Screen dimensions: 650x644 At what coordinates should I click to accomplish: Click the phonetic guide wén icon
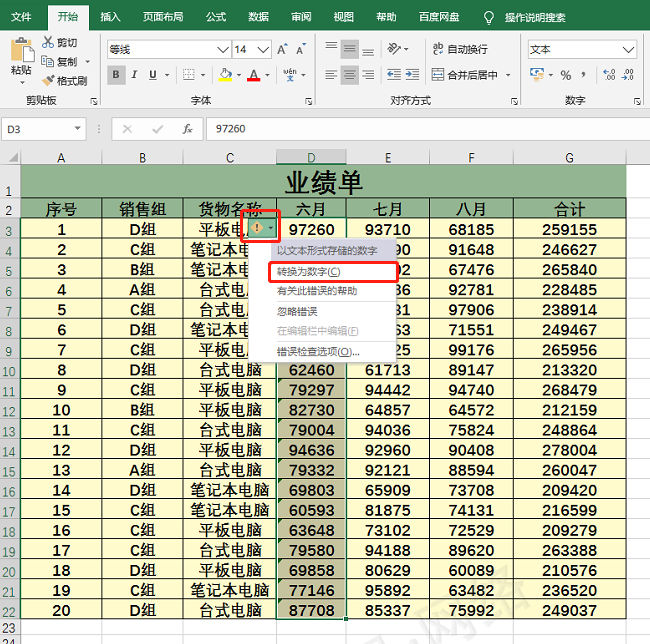[290, 75]
